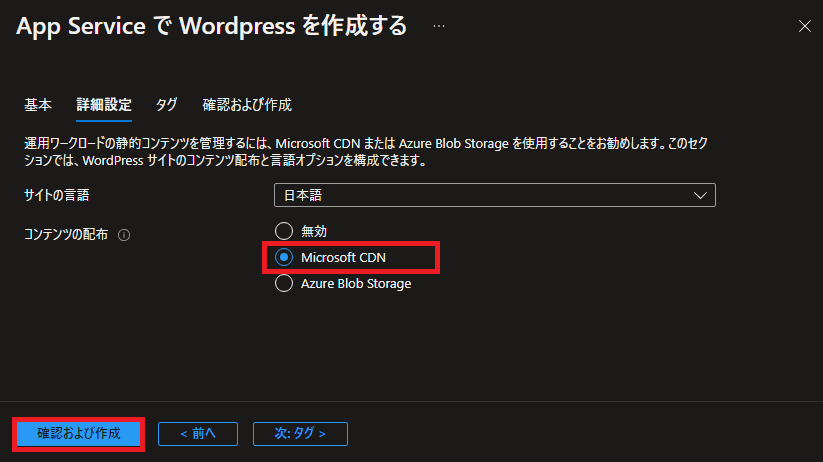Viewport: 823px width, 462px height.
Task: Go to the タグ tab
Action: (x=166, y=105)
